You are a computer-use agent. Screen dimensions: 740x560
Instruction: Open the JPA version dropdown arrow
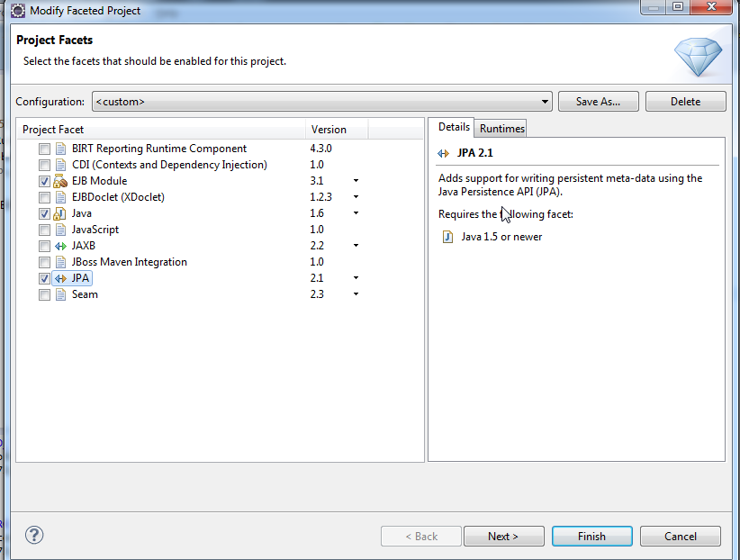click(x=356, y=278)
